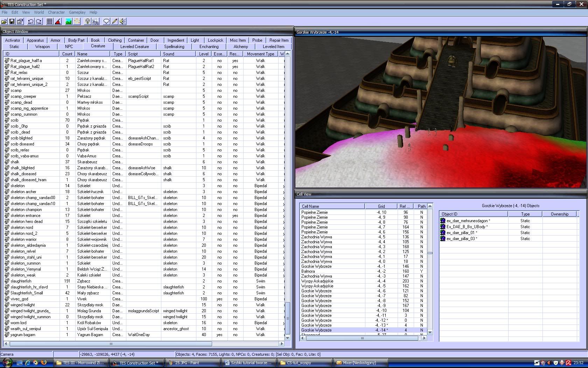Click Object Window vertical scrollbar down arrow
Image resolution: width=588 pixels, height=368 pixels.
tap(288, 338)
